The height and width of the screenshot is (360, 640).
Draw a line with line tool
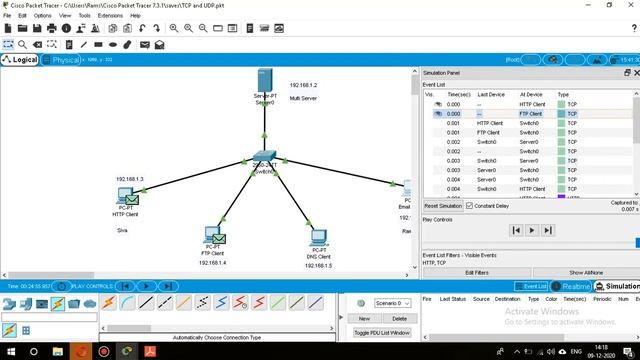[84, 44]
